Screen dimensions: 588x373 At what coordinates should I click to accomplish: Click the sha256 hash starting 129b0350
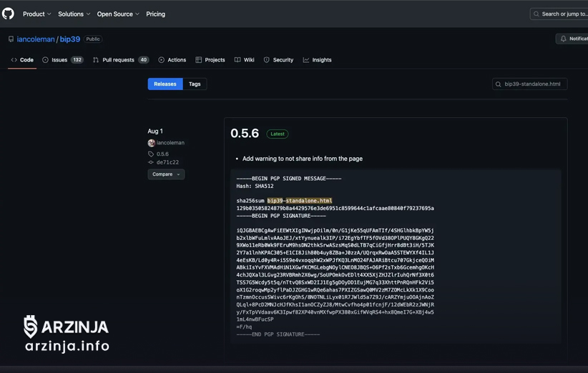[335, 208]
